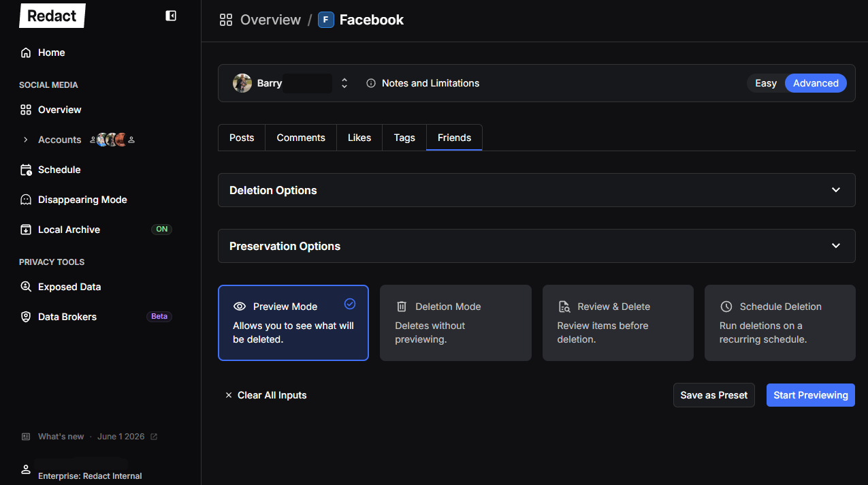Screen dimensions: 868x485
Task: Click the Enterprise: Redact Internal label
Action: pos(90,476)
